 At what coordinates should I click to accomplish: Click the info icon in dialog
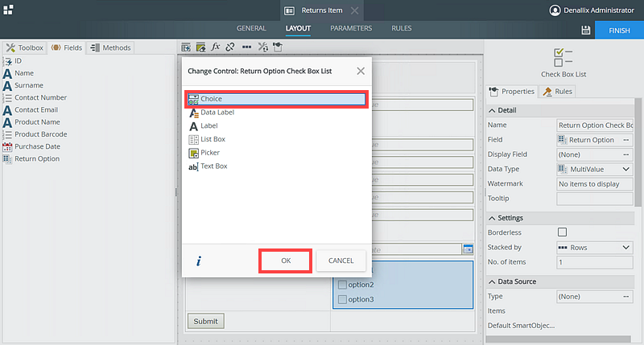point(199,261)
